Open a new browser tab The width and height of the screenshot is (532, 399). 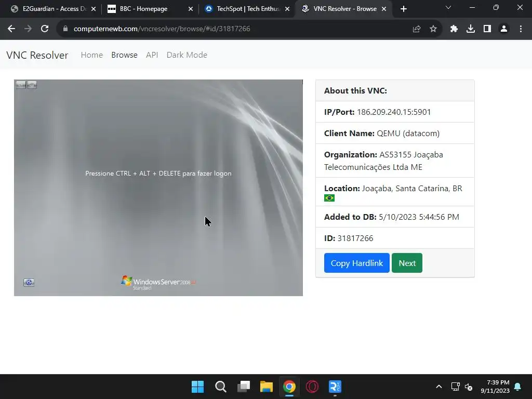[403, 9]
